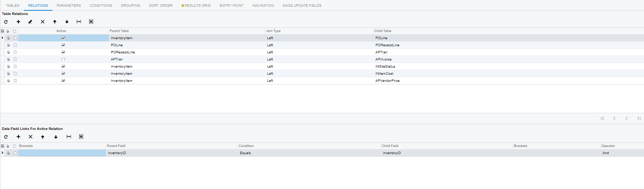Add a new data field link row

point(18,137)
